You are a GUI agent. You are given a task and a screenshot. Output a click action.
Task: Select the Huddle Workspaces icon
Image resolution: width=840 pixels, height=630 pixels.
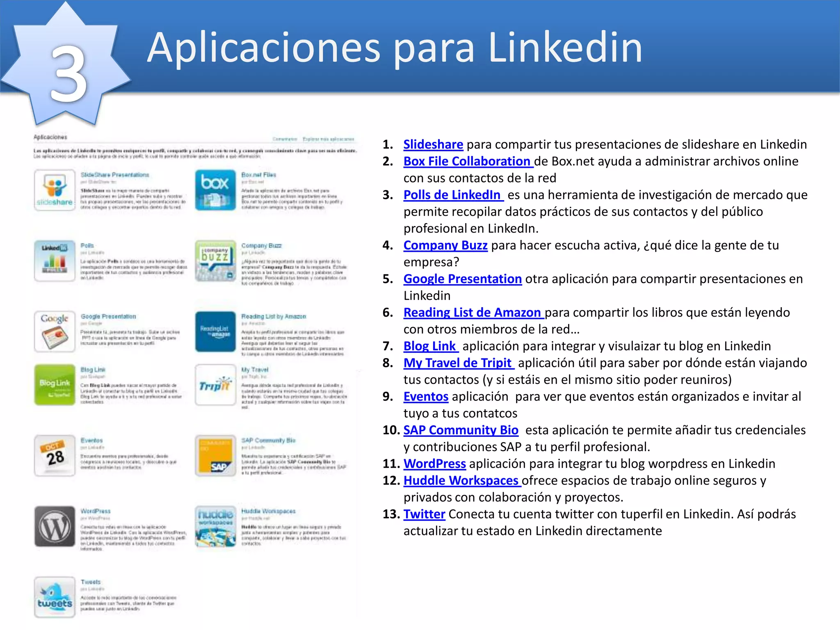215,526
